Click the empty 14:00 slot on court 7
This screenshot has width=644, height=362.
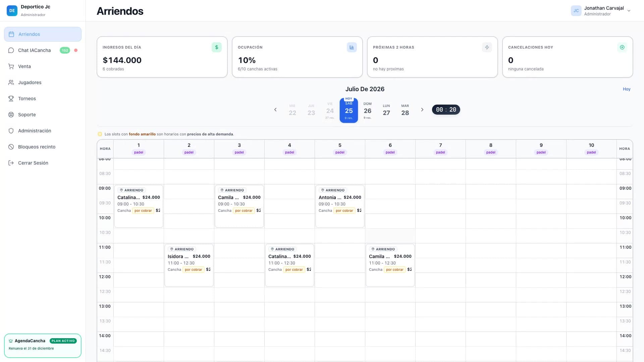[x=440, y=339]
